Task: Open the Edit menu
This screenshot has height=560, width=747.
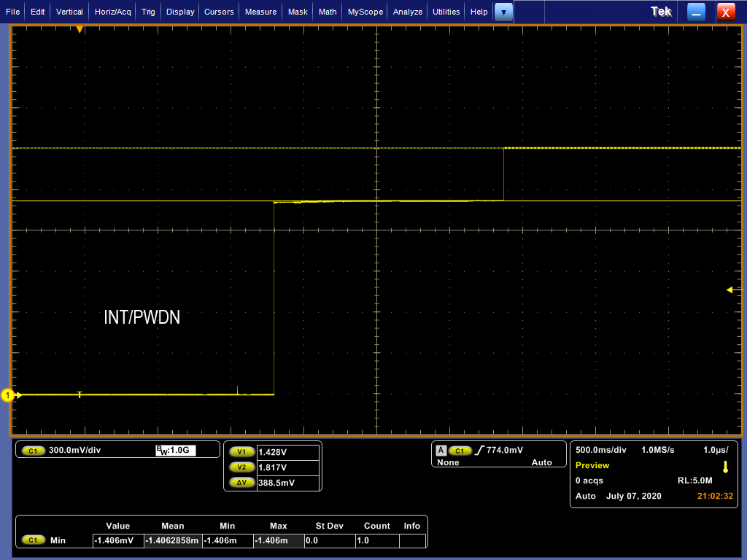Action: point(38,12)
